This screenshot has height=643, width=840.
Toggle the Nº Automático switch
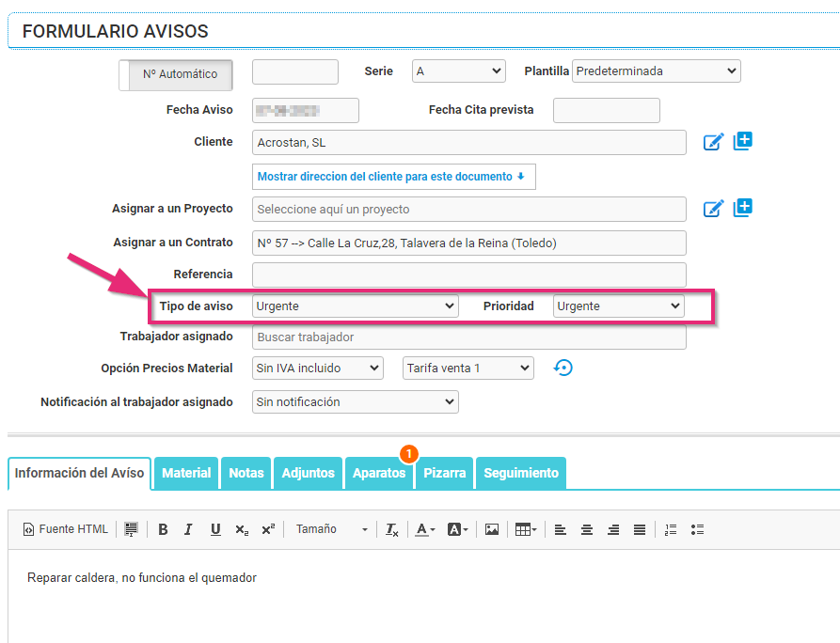point(176,74)
